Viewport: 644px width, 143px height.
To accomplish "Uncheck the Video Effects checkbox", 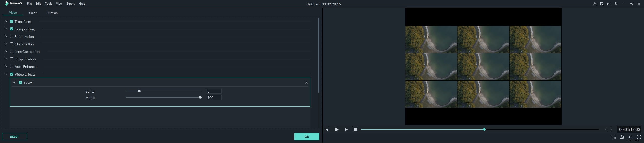I will click(x=12, y=74).
